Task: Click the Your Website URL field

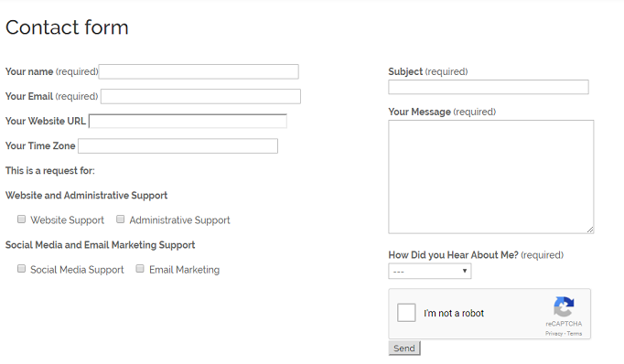Action: tap(188, 121)
